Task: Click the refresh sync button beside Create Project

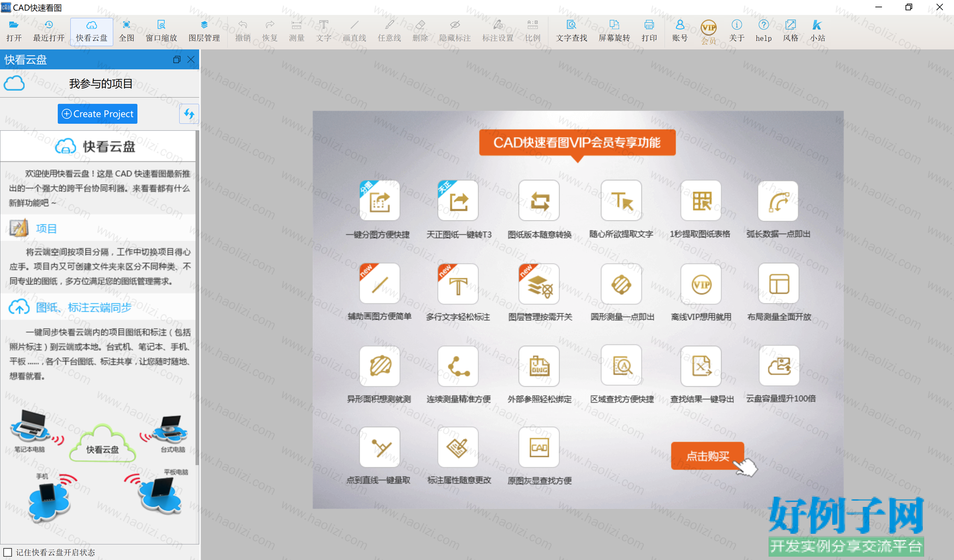Action: 189,114
